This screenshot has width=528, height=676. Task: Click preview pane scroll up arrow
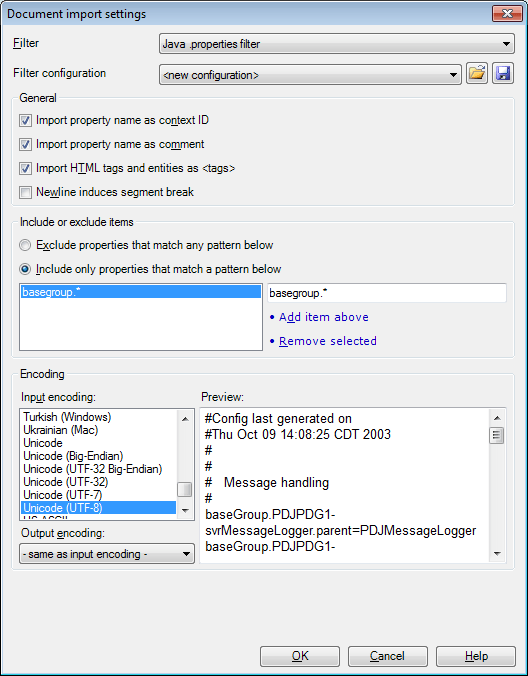click(x=497, y=418)
